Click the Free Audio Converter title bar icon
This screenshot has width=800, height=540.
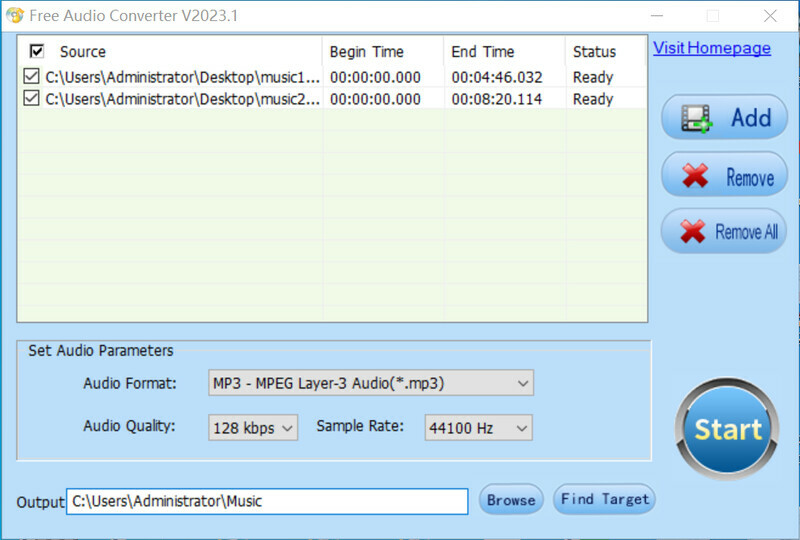point(15,15)
